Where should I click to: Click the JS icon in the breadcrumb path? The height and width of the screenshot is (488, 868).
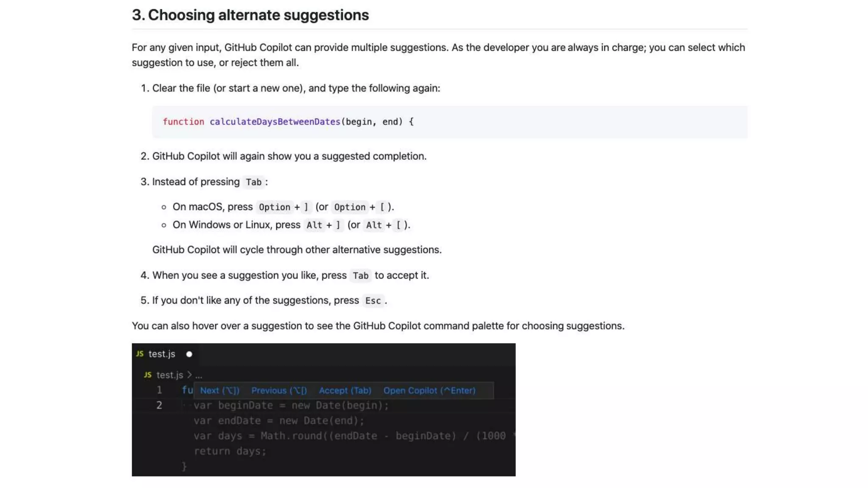[147, 375]
